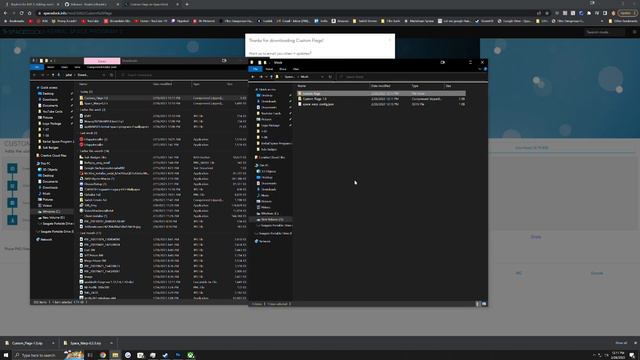Image resolution: width=640 pixels, height=360 pixels.
Task: Expand address history dropdown in Downloads window
Action: [x=104, y=75]
